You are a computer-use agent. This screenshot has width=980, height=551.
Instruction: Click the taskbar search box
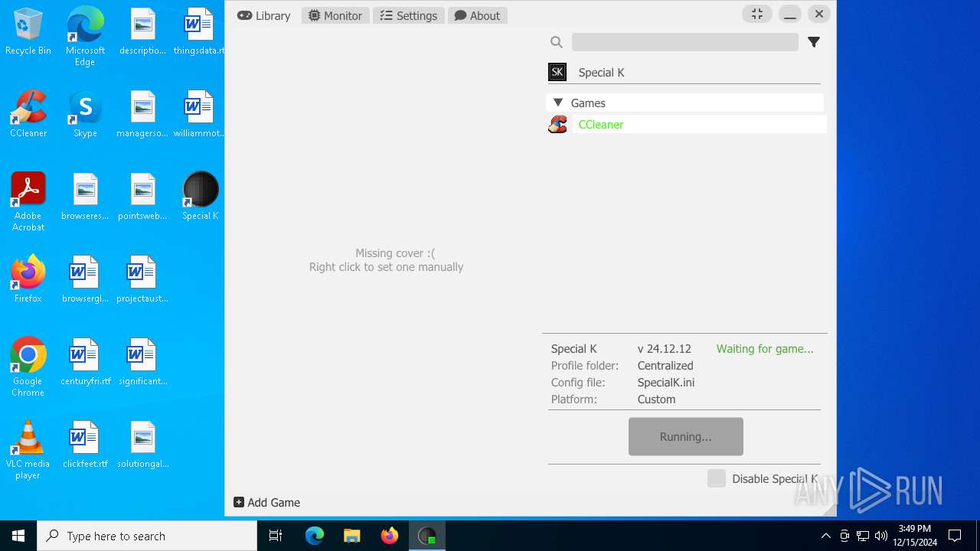point(147,536)
